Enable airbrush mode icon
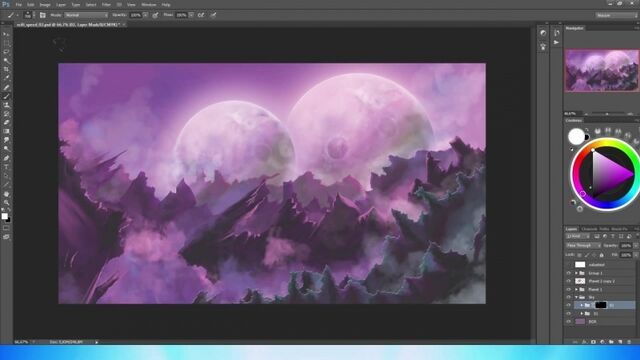640x360 pixels. point(201,15)
